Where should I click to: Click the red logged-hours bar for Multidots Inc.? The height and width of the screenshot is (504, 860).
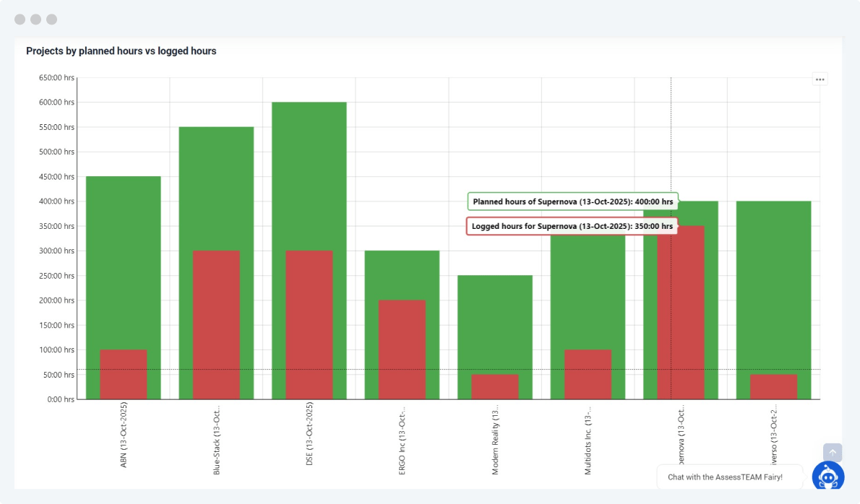tap(588, 374)
